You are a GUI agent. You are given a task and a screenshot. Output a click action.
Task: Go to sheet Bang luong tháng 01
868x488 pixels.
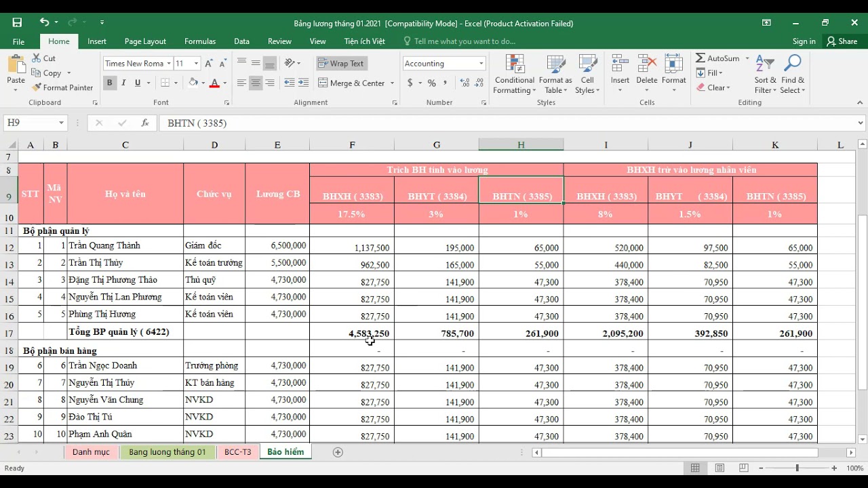[167, 452]
